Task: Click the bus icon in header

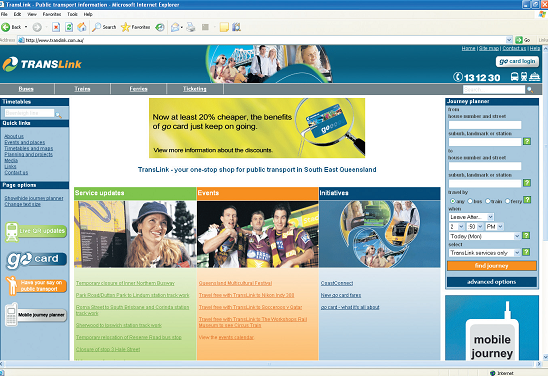Action: tap(514, 77)
